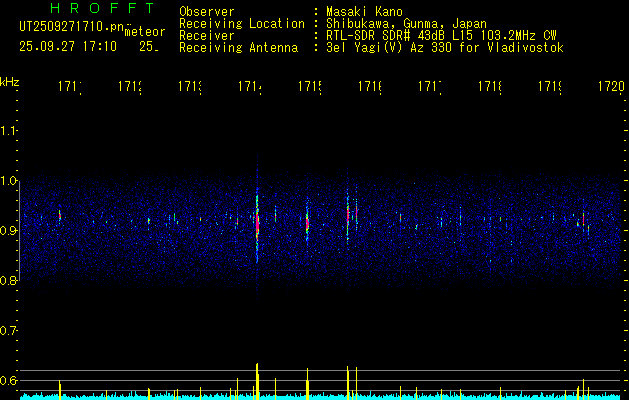This screenshot has height=400, width=629.
Task: Click the 1719 time axis label
Action: [x=550, y=87]
